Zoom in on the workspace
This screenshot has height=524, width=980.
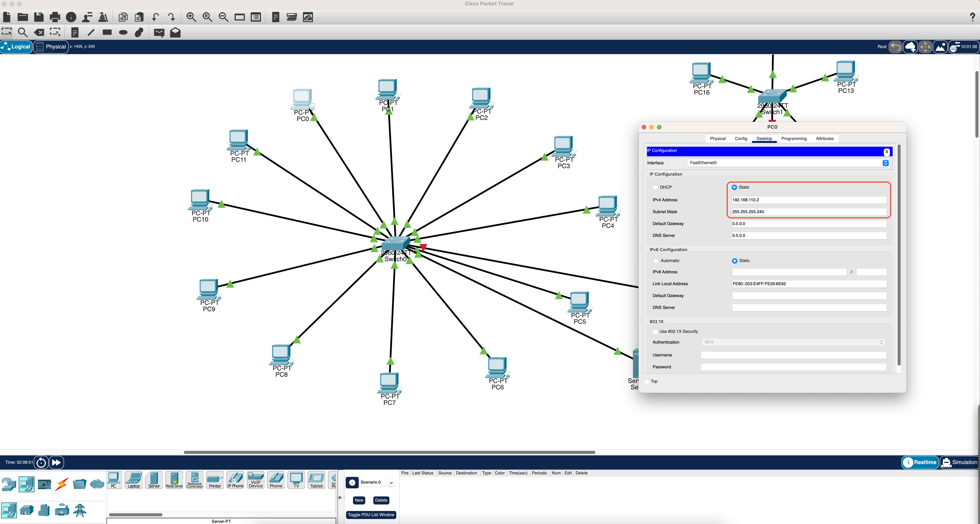(x=191, y=17)
